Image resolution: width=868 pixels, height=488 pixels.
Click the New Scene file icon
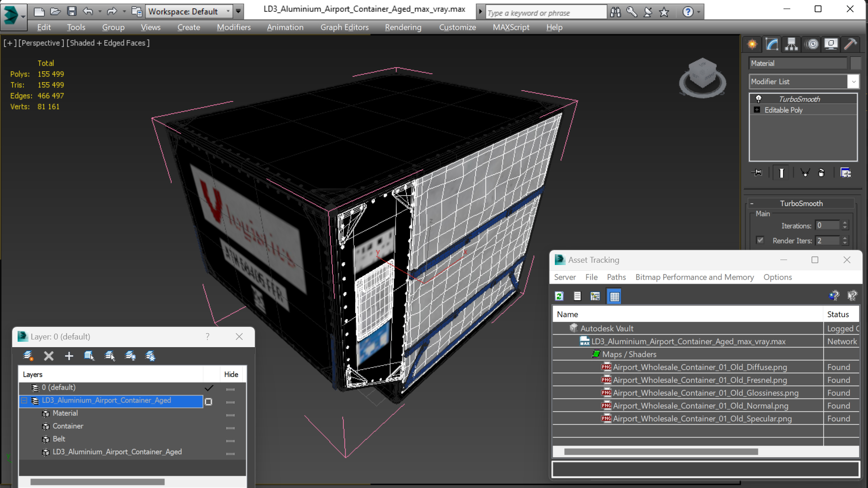[x=39, y=11]
